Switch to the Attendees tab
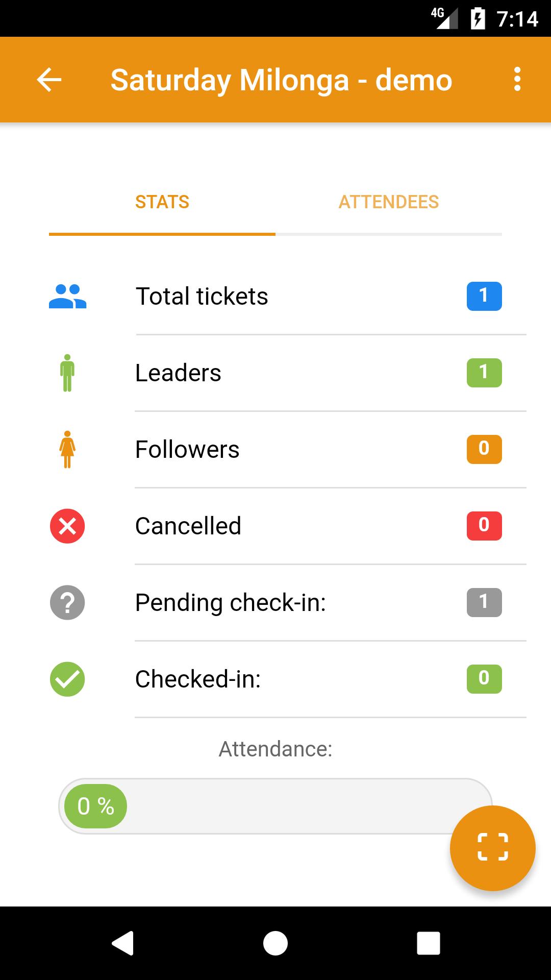This screenshot has width=551, height=980. pos(388,202)
